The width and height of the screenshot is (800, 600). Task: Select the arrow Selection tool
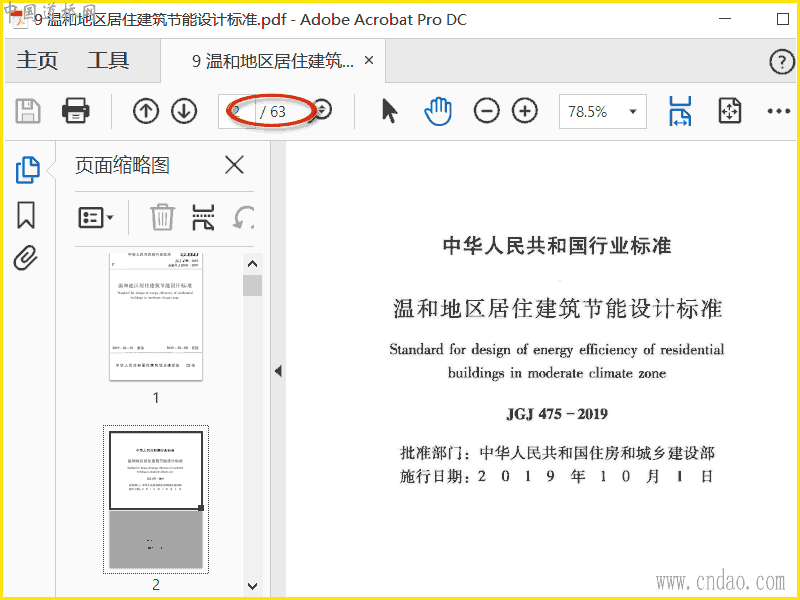point(389,111)
